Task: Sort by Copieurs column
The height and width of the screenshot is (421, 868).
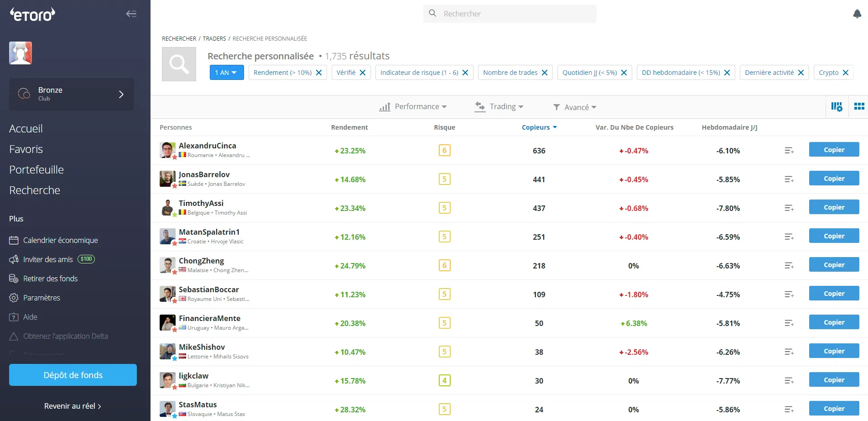Action: click(x=539, y=127)
